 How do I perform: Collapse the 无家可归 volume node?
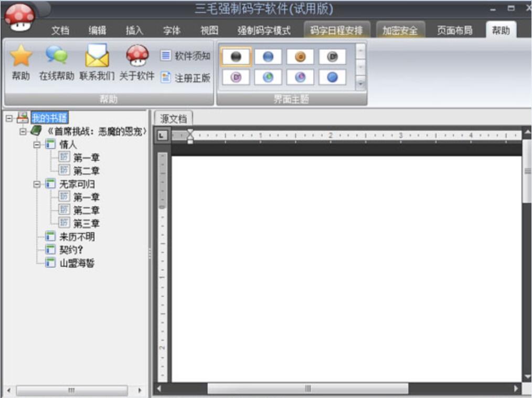pyautogui.click(x=37, y=184)
